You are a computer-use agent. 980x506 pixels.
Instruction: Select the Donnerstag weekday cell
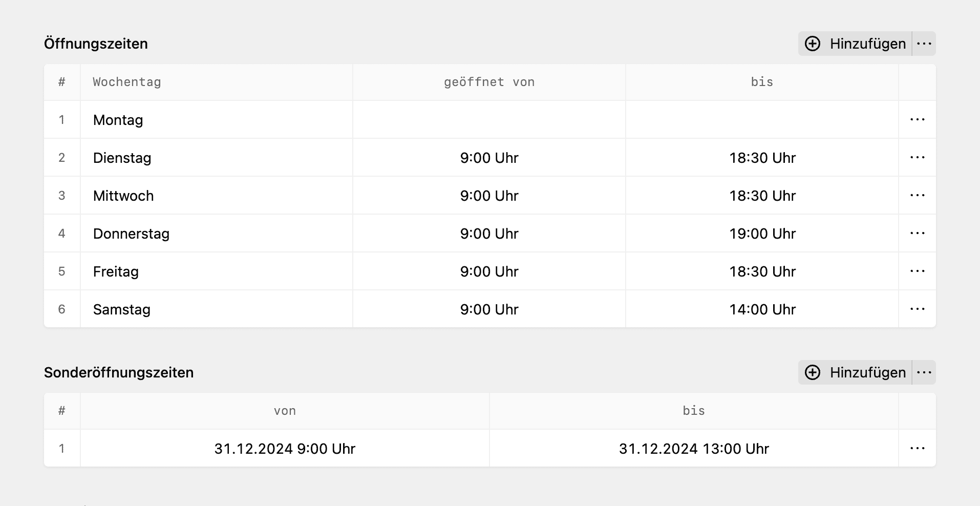(217, 234)
